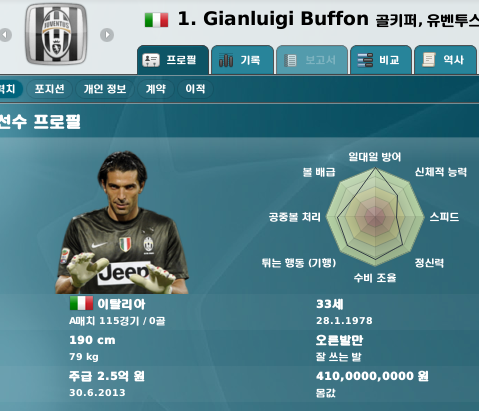Click the player name Gianluigi Buffon heading
This screenshot has height=411, width=479.
point(273,19)
